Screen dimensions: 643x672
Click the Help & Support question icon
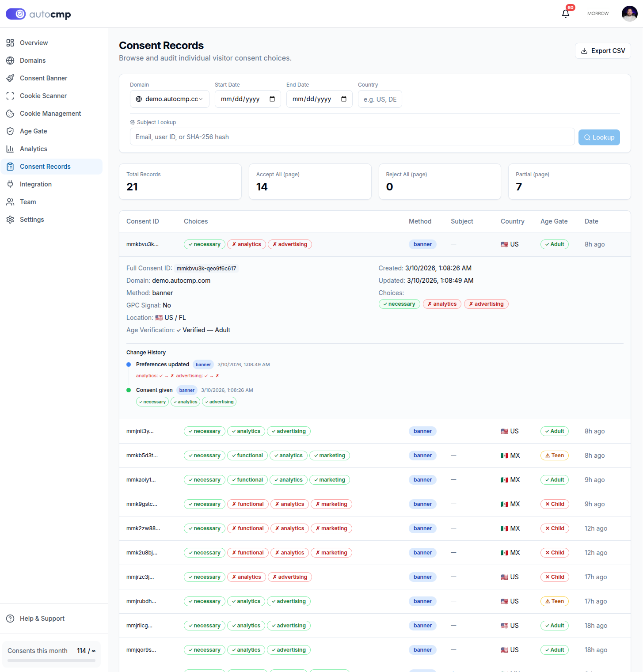point(10,619)
